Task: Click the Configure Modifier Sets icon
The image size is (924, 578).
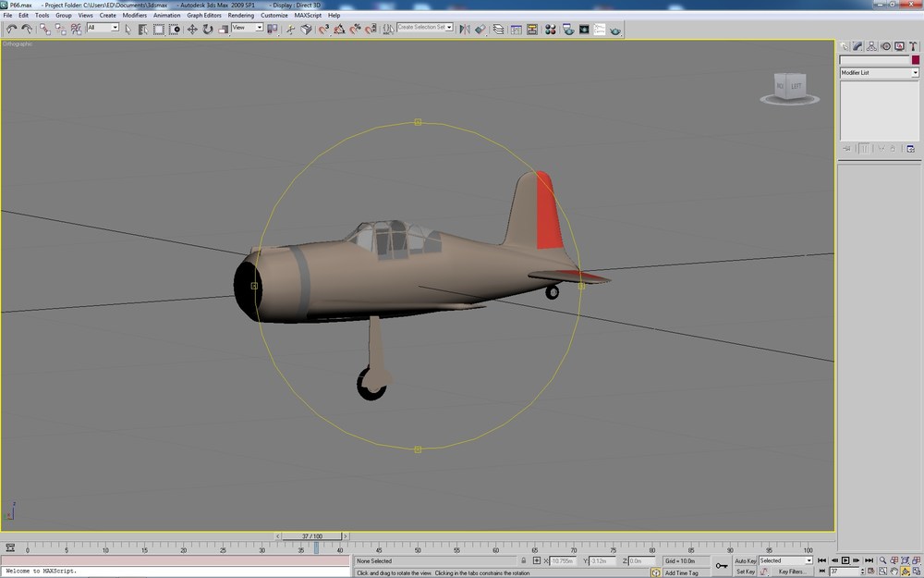Action: 910,149
